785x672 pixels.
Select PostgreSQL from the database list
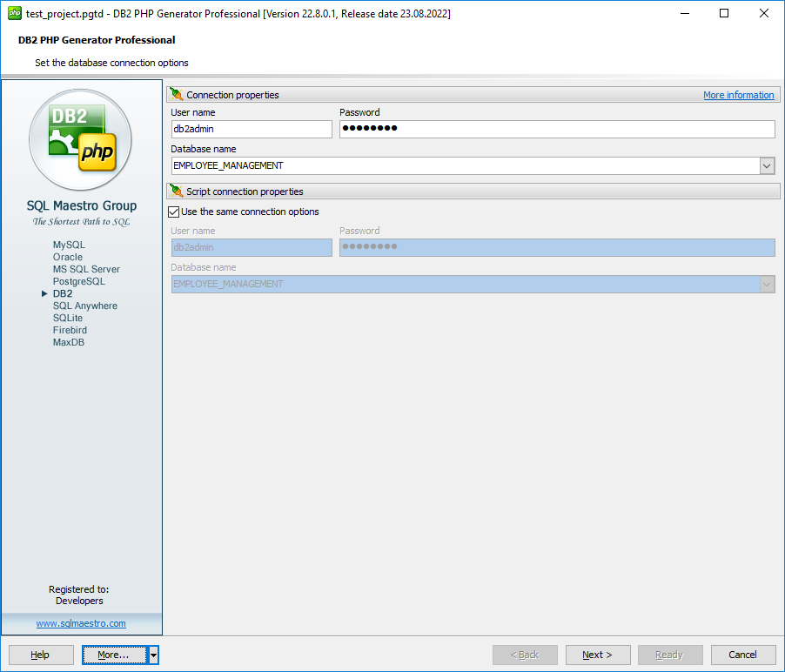tap(80, 281)
